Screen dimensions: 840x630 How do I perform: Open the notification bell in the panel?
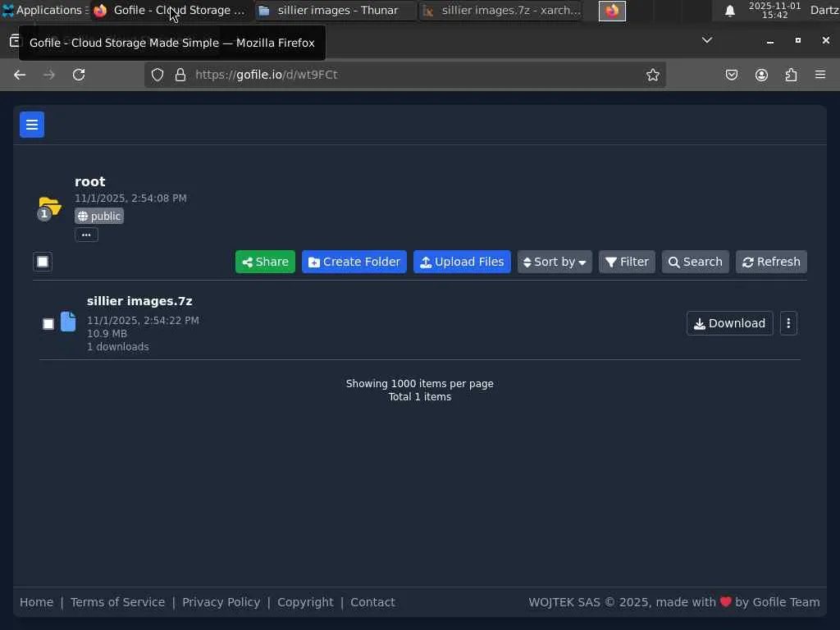[x=729, y=11]
